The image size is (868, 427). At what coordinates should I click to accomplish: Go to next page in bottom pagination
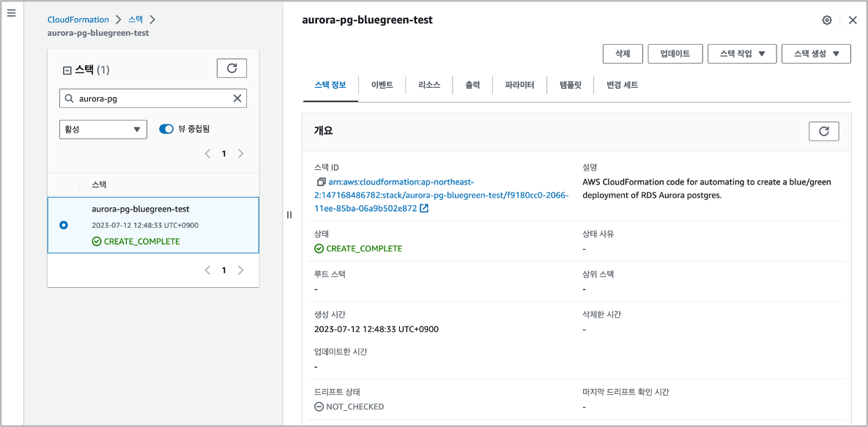tap(241, 270)
